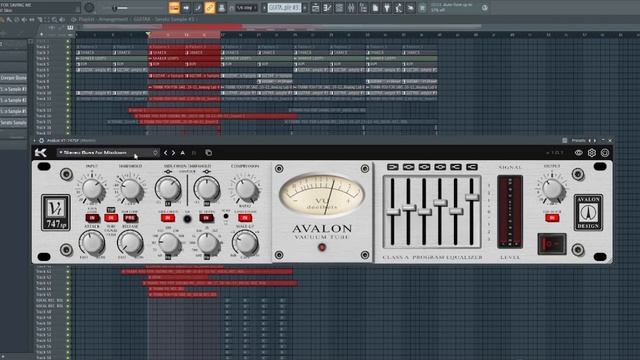Click the highlighted orange playlist toolbar button
Screen dimensions: 640x360
pyautogui.click(x=174, y=8)
